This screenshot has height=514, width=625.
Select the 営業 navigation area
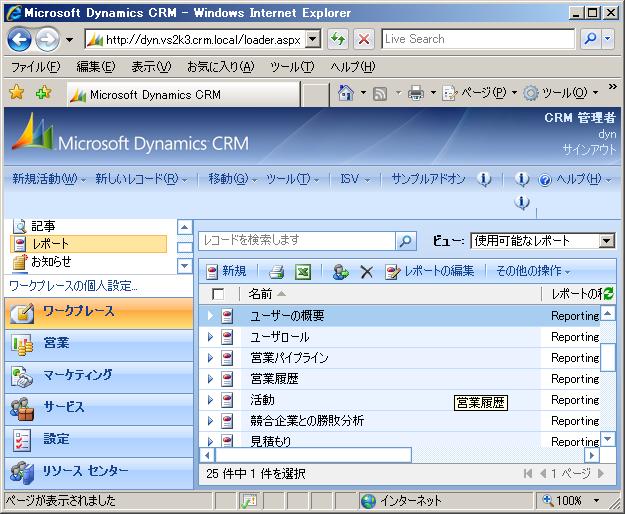coord(99,343)
